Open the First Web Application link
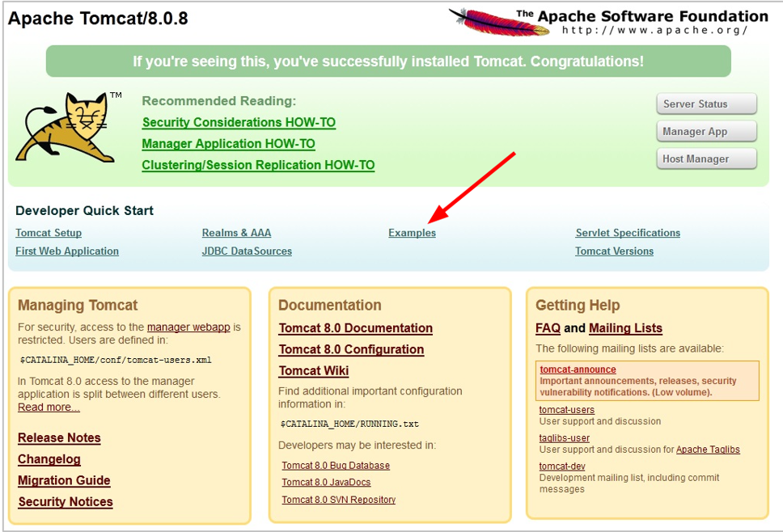This screenshot has height=532, width=783. pos(67,251)
